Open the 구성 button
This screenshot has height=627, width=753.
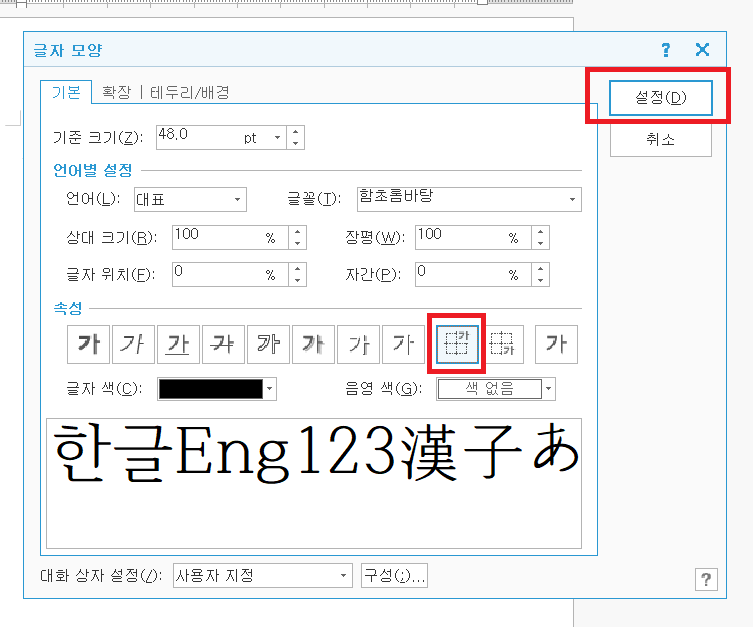(394, 575)
